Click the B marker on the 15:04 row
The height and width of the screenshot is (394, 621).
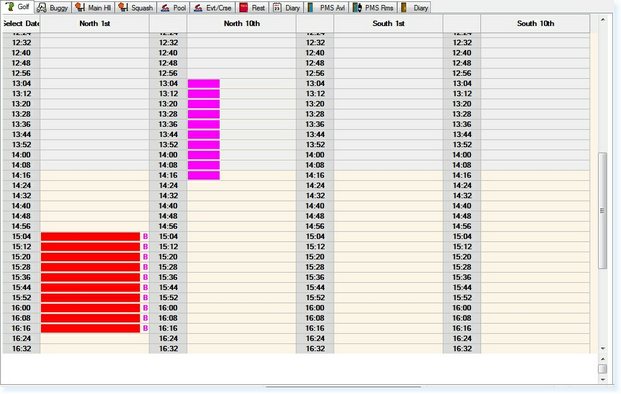[145, 237]
